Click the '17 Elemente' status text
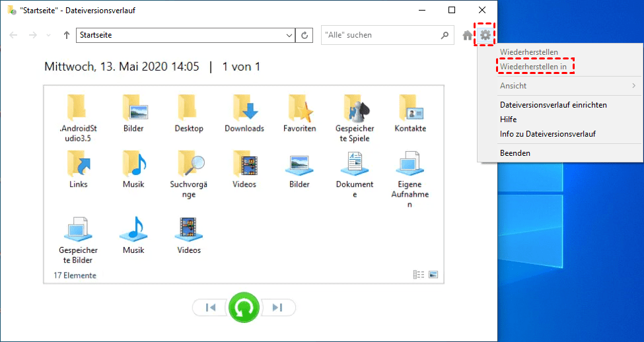 (x=75, y=275)
